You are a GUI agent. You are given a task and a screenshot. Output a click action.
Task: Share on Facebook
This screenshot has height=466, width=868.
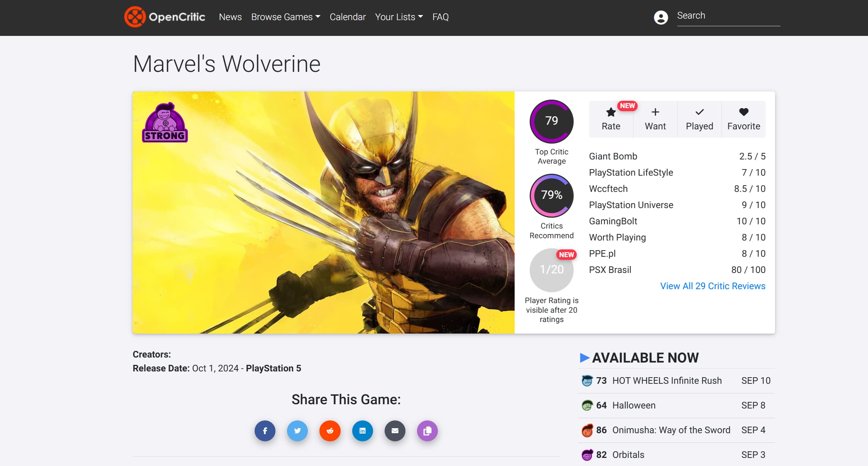click(x=265, y=431)
